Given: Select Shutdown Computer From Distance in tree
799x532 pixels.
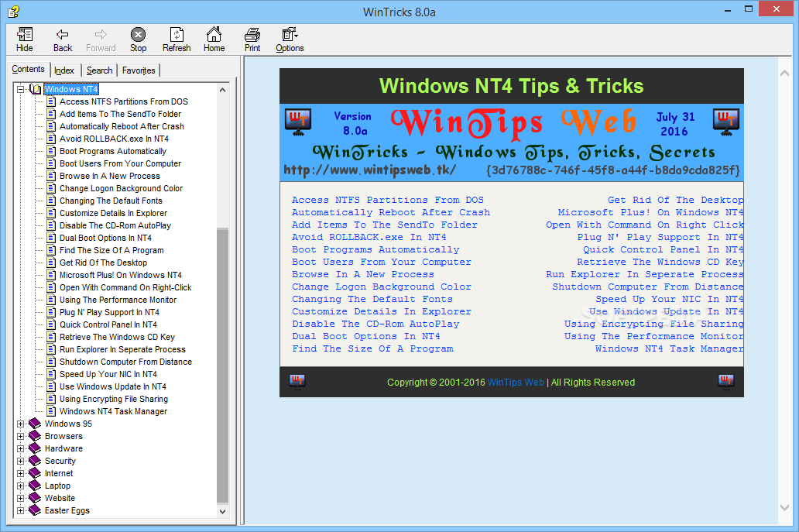Looking at the screenshot, I should point(126,362).
